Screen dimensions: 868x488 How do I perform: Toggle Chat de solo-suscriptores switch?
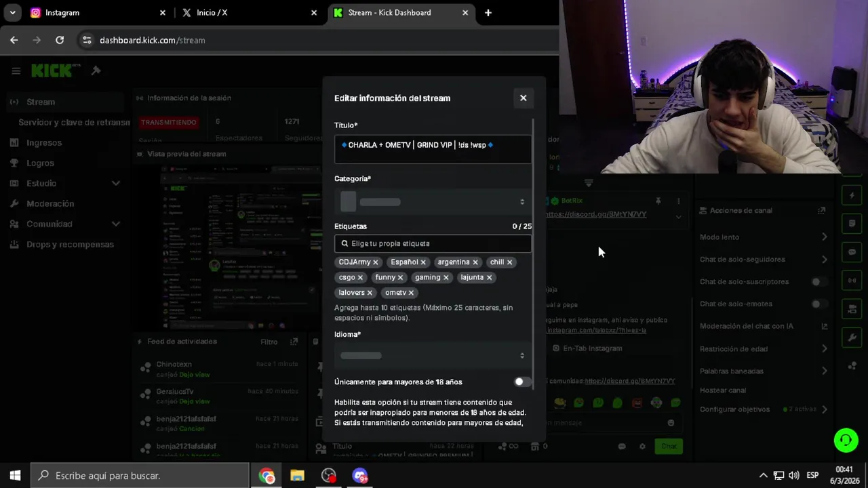point(819,281)
